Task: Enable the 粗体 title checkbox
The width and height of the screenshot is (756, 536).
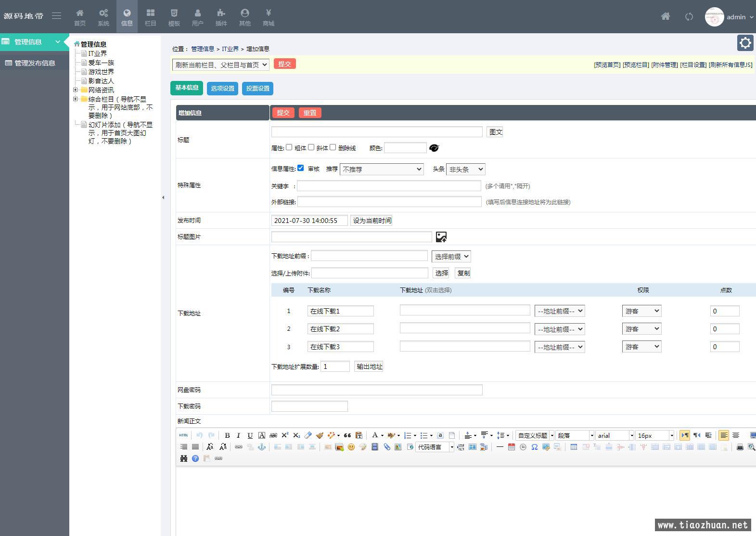Action: [x=289, y=147]
